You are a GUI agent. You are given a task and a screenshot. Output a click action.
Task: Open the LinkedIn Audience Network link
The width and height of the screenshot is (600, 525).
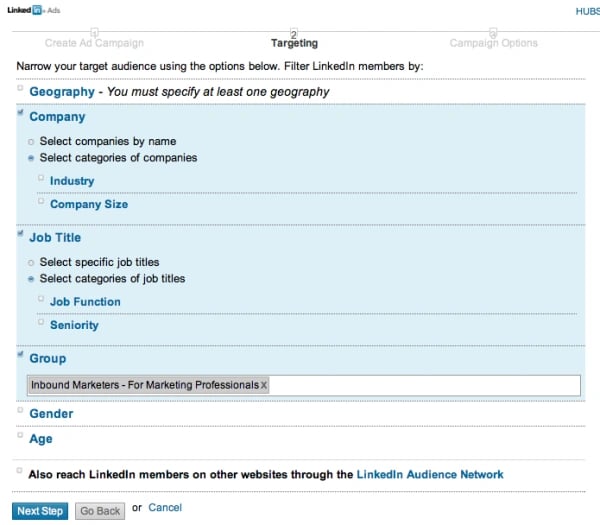pos(430,474)
